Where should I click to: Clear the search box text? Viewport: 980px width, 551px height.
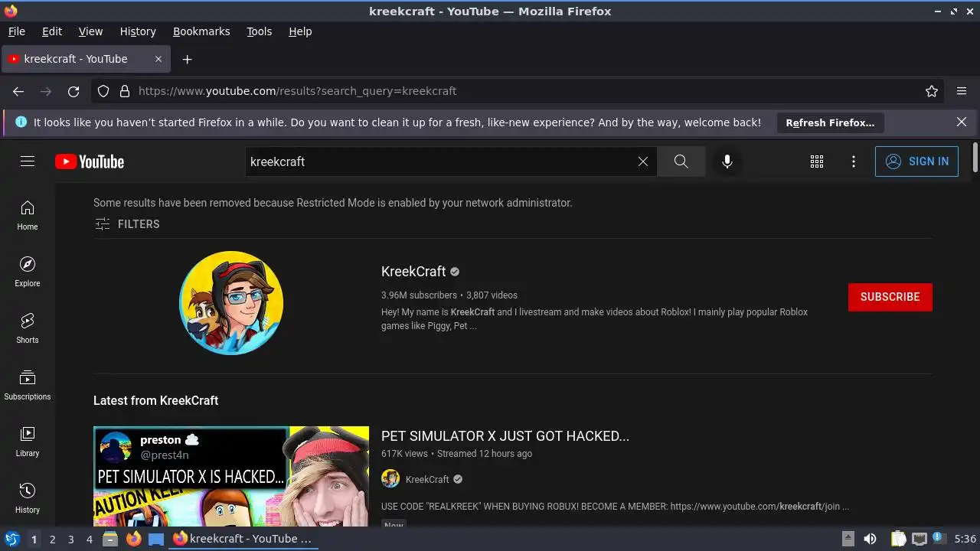[643, 161]
